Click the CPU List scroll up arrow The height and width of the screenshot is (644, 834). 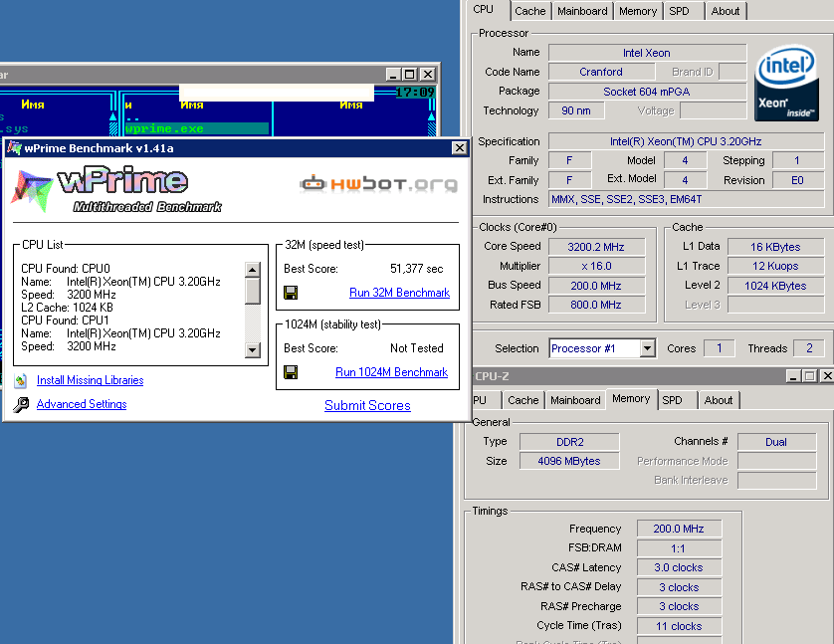coord(252,270)
